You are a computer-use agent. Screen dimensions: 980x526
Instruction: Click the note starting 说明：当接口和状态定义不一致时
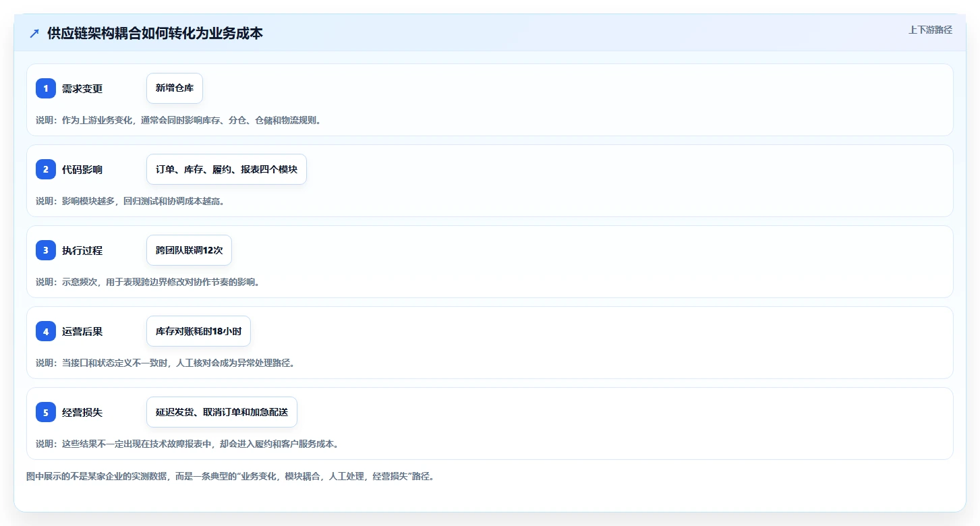[x=165, y=363]
